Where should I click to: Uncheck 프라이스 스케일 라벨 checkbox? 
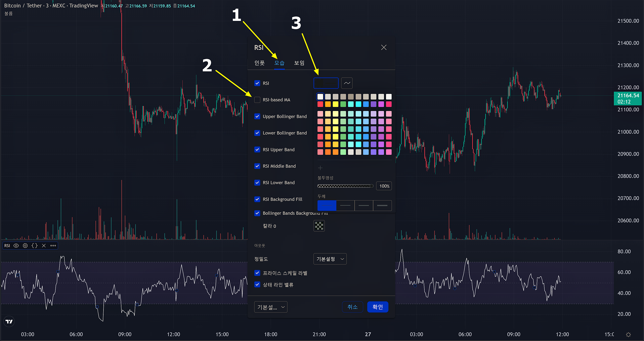tap(257, 273)
